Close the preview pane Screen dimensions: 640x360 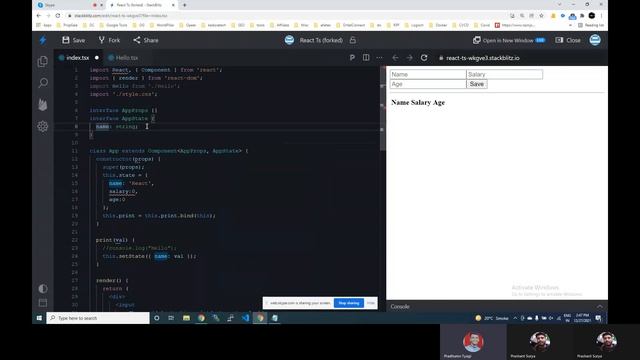click(x=568, y=40)
